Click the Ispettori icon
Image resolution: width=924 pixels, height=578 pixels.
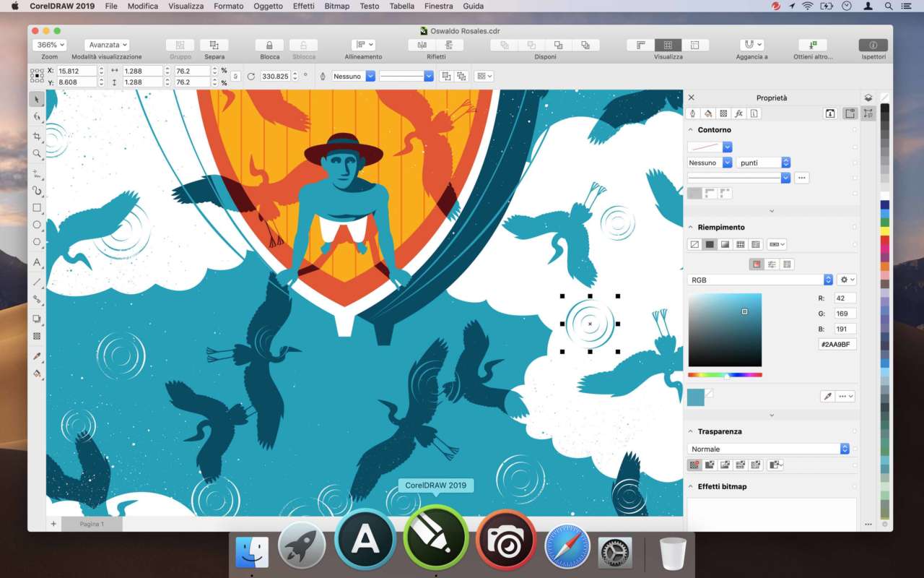click(873, 46)
